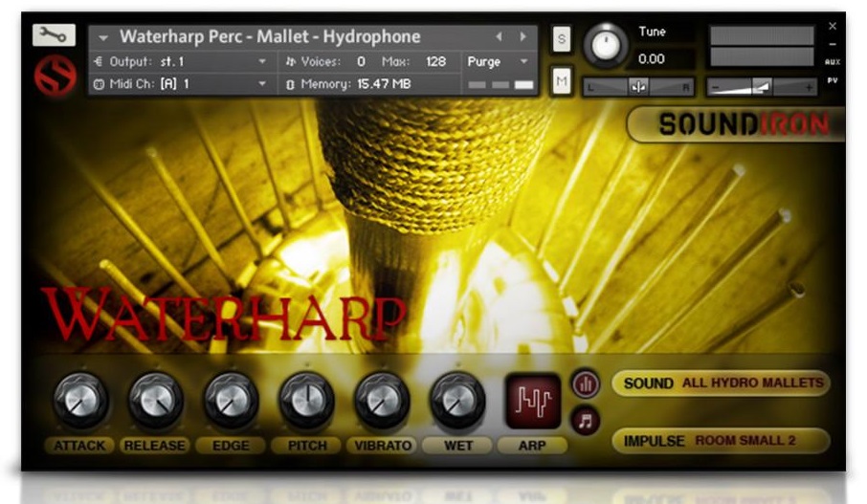Click the Soundiron brand banner
This screenshot has width=867, height=504.
point(735,123)
